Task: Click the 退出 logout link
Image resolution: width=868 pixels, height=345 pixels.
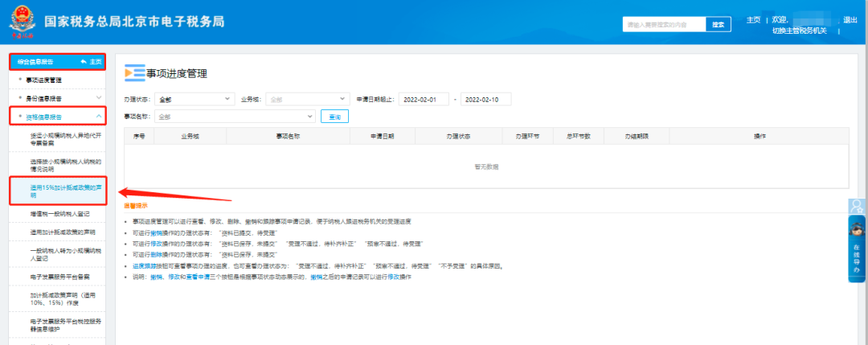Action: [850, 20]
